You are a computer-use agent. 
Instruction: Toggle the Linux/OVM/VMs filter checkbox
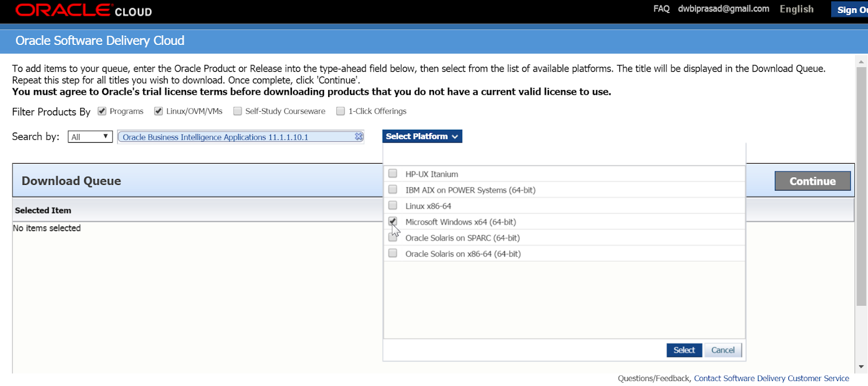(x=158, y=111)
